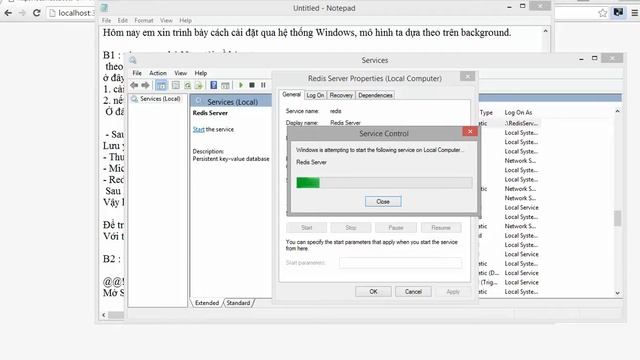This screenshot has height=360, width=640.
Task: Reload the Chrome page
Action: 36,13
